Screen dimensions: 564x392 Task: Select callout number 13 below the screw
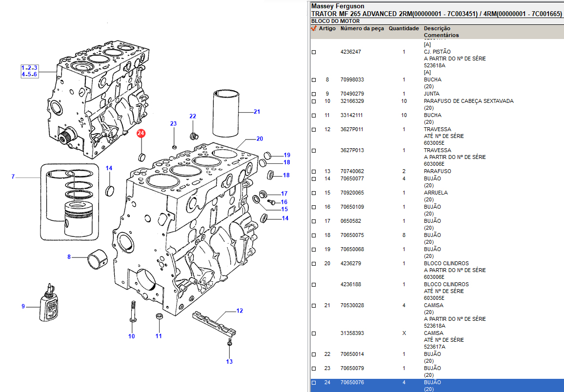pyautogui.click(x=229, y=362)
